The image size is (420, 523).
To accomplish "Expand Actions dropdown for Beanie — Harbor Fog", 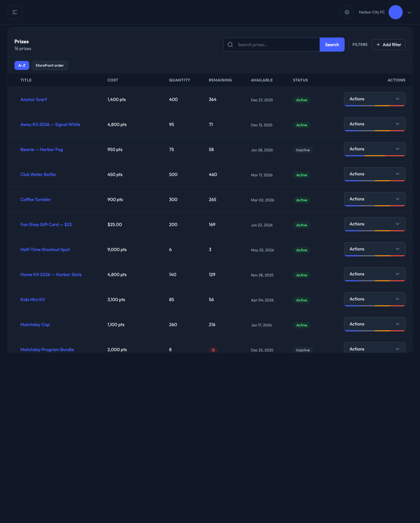I will pos(375,149).
